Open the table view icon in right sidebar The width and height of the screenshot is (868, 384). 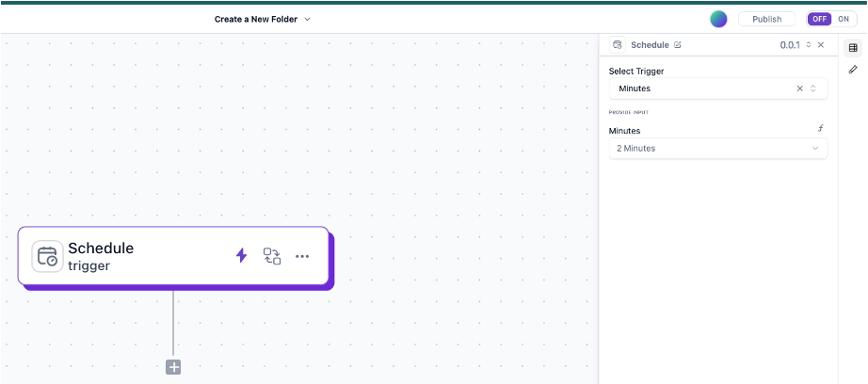pos(853,48)
